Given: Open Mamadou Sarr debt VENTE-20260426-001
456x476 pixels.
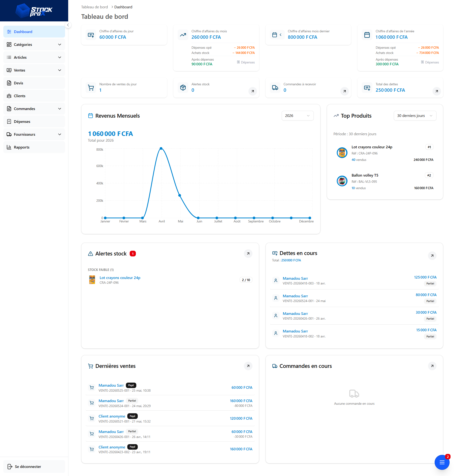Looking at the screenshot, I should coord(354,316).
